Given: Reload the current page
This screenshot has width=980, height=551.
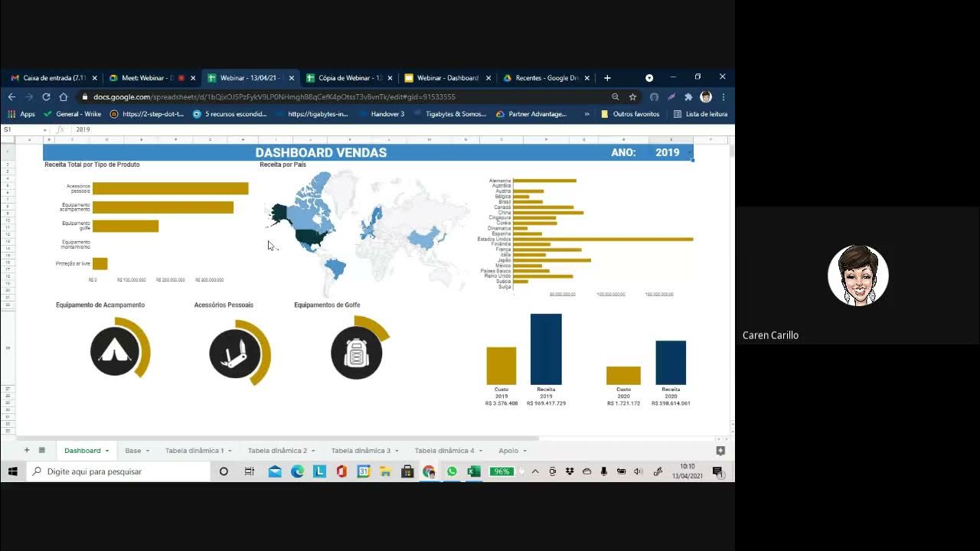Looking at the screenshot, I should [x=46, y=97].
